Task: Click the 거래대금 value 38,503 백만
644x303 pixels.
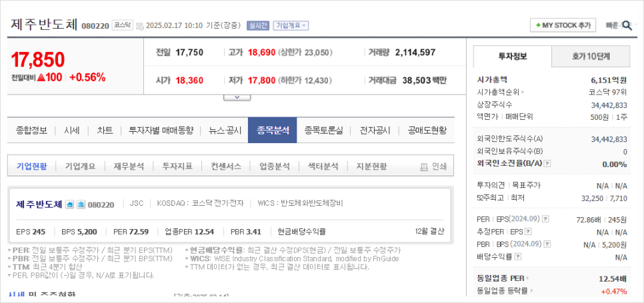Action: [424, 81]
